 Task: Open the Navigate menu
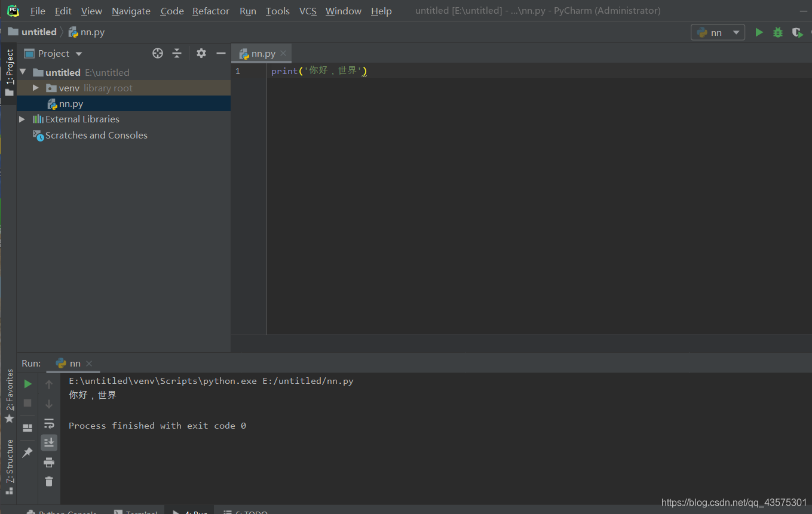tap(131, 11)
